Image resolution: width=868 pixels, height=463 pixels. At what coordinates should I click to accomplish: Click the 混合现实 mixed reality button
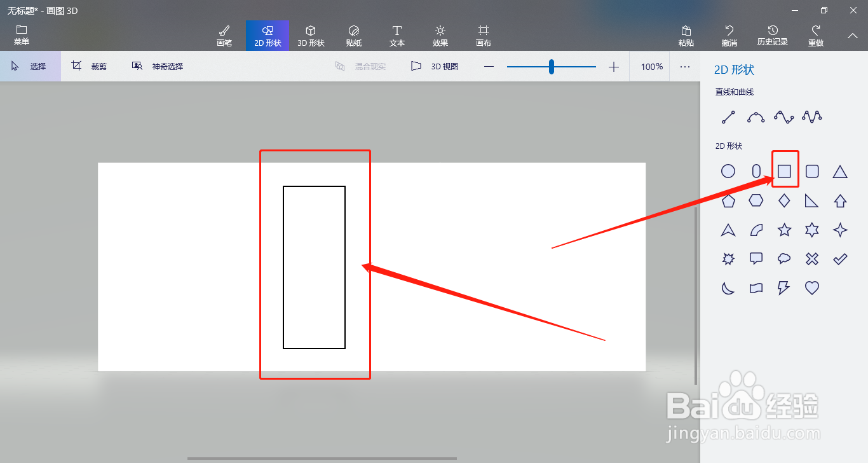coord(361,66)
